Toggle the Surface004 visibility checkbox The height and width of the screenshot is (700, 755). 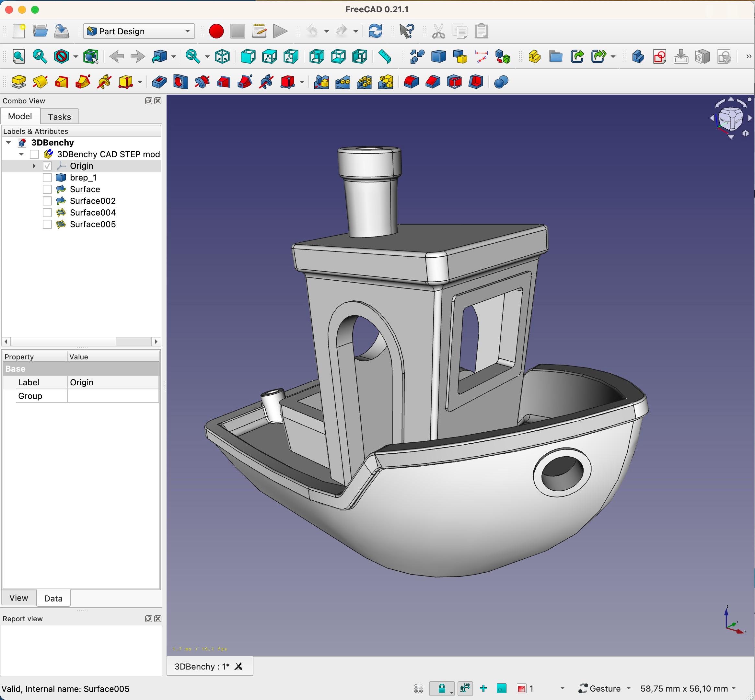[47, 213]
